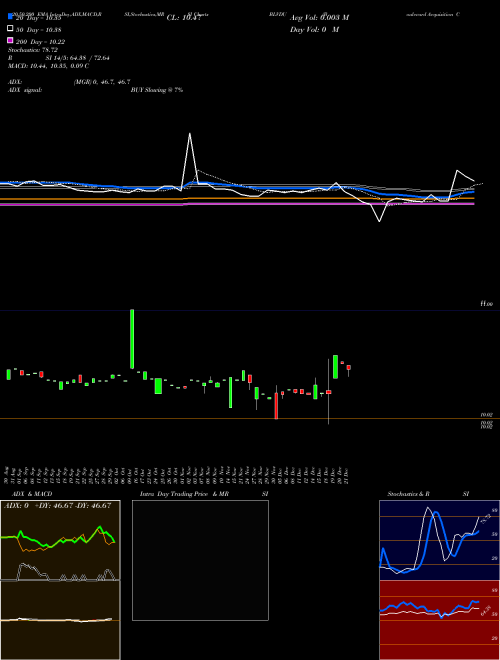
Task: Click the magenta 200 Day legend swatch
Action: (x=10, y=40)
